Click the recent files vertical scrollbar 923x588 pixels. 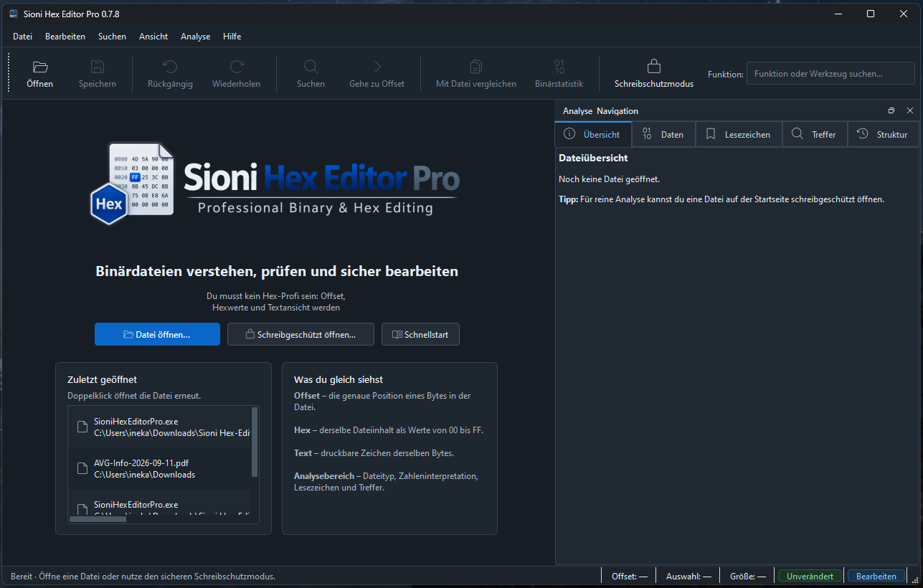pyautogui.click(x=255, y=442)
